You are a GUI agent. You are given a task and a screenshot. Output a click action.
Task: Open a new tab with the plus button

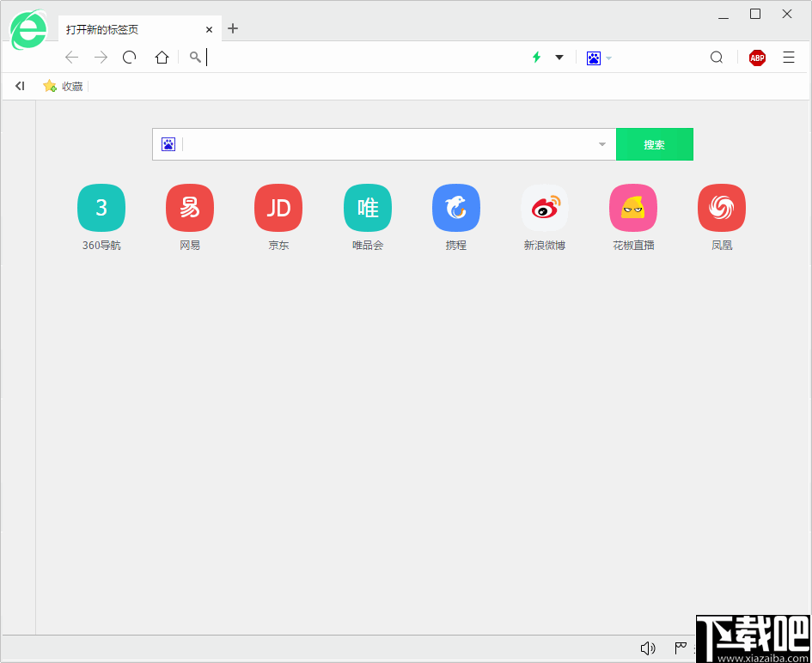(233, 28)
